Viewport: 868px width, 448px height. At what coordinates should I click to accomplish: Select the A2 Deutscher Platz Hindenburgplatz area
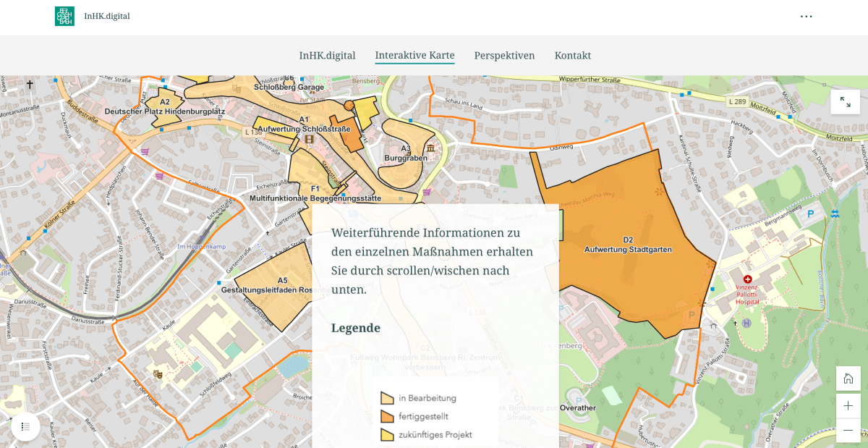[x=165, y=102]
